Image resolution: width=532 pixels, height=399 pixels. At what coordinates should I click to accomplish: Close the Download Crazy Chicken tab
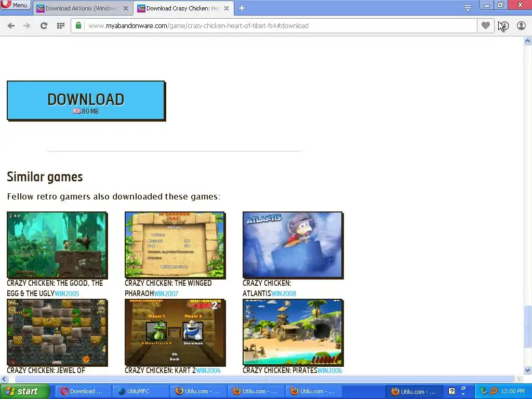[227, 8]
